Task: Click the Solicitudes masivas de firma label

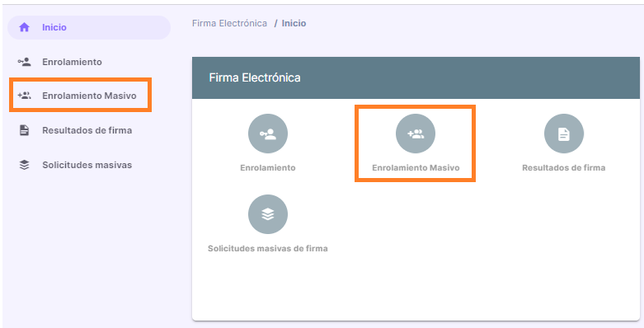Action: click(268, 249)
